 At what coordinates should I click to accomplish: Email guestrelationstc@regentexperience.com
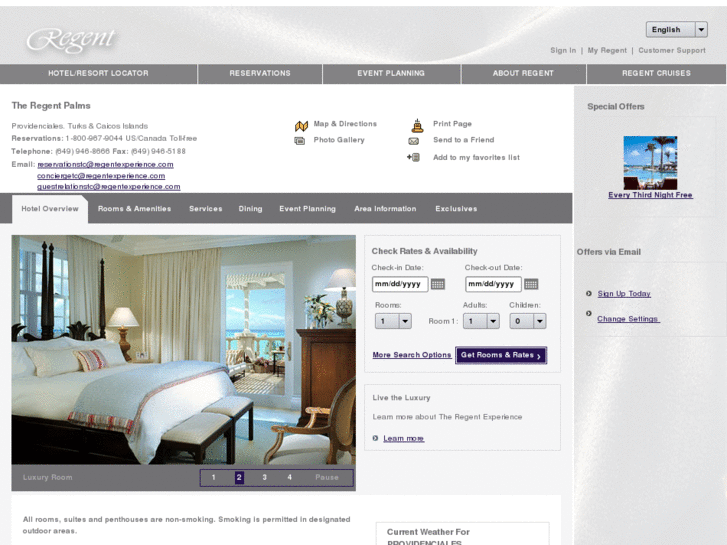point(108,186)
